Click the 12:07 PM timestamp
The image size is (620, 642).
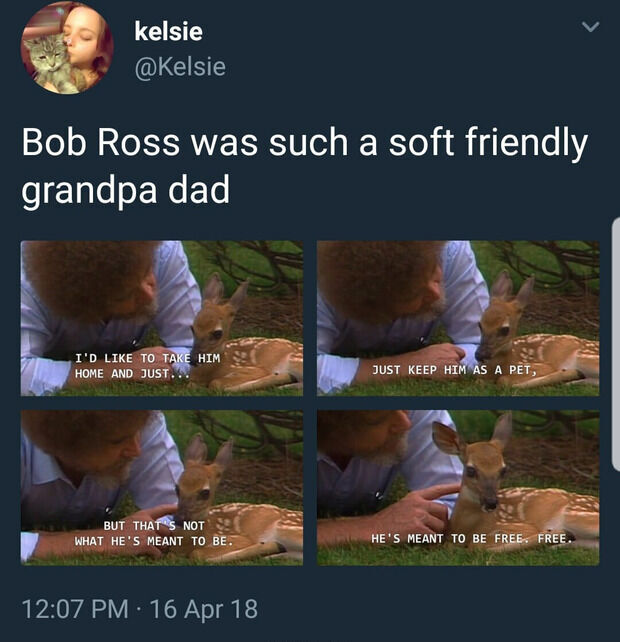(75, 609)
